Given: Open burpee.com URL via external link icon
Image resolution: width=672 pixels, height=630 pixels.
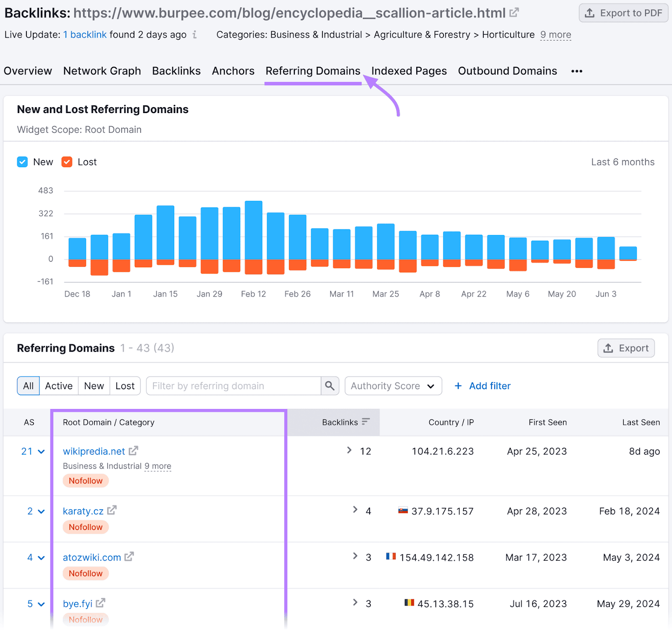Looking at the screenshot, I should (x=514, y=13).
